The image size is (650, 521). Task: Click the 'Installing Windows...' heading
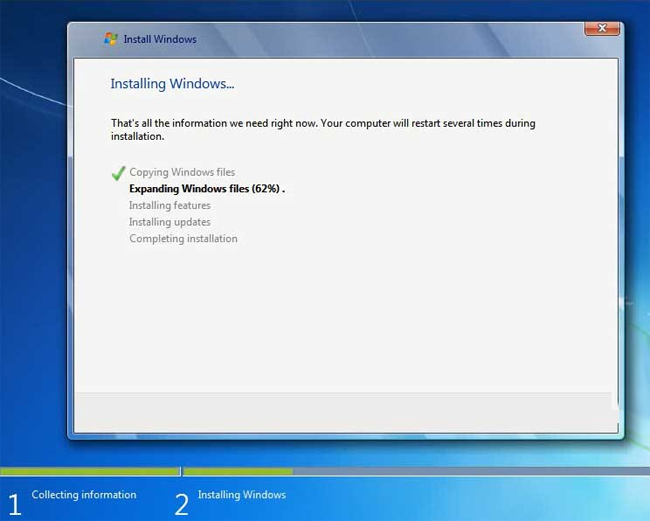172,84
